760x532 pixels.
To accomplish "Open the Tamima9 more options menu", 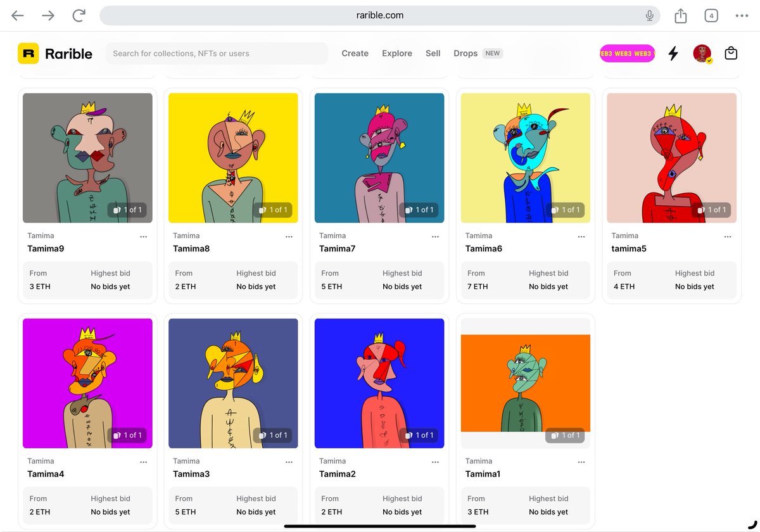I will 143,236.
